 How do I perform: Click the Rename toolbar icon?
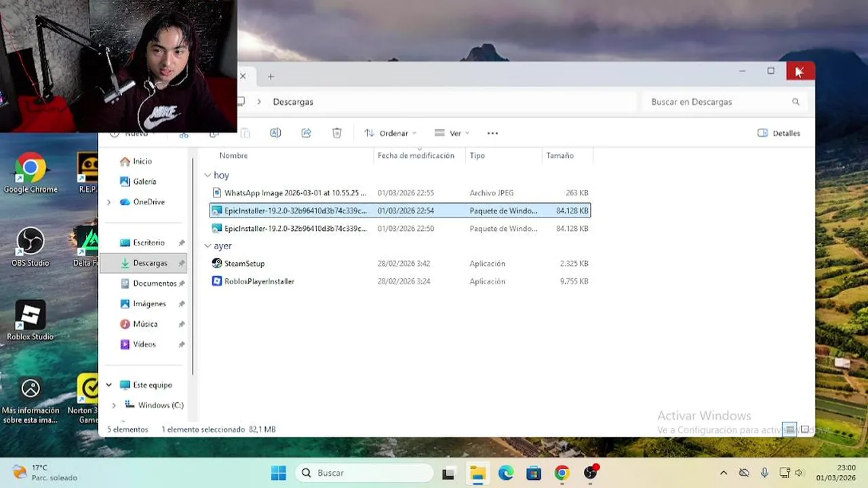275,133
